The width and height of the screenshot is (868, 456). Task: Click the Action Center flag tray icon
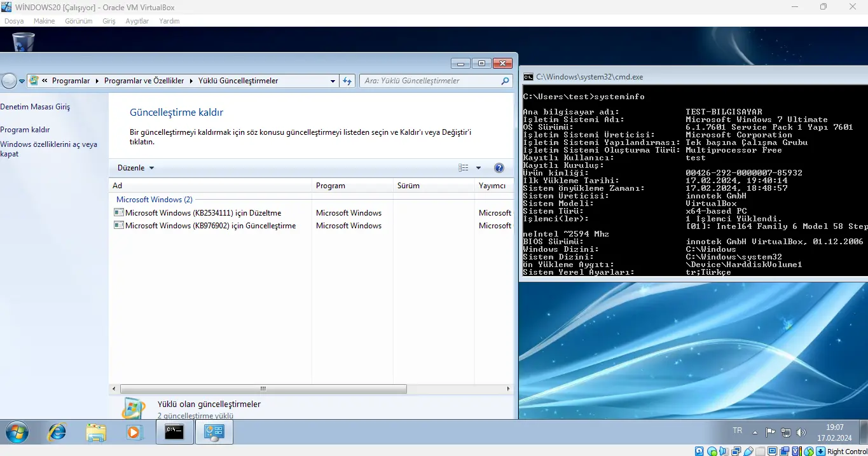click(x=770, y=432)
